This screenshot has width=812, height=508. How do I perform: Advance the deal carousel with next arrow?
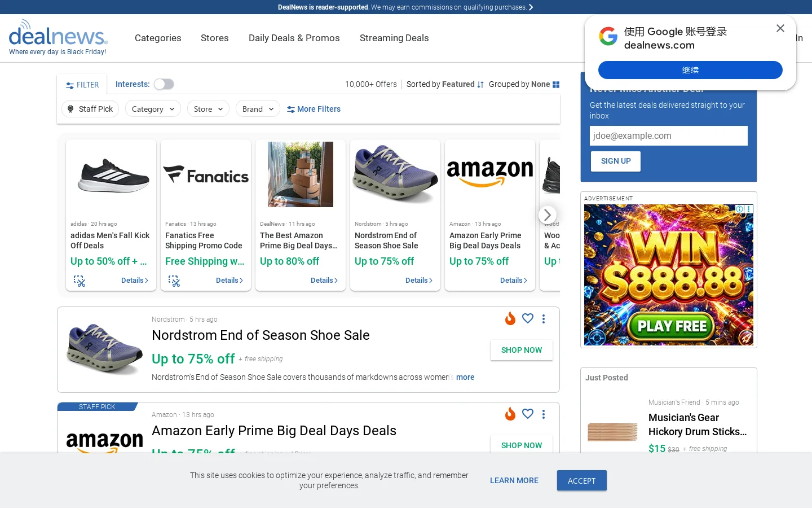[547, 215]
